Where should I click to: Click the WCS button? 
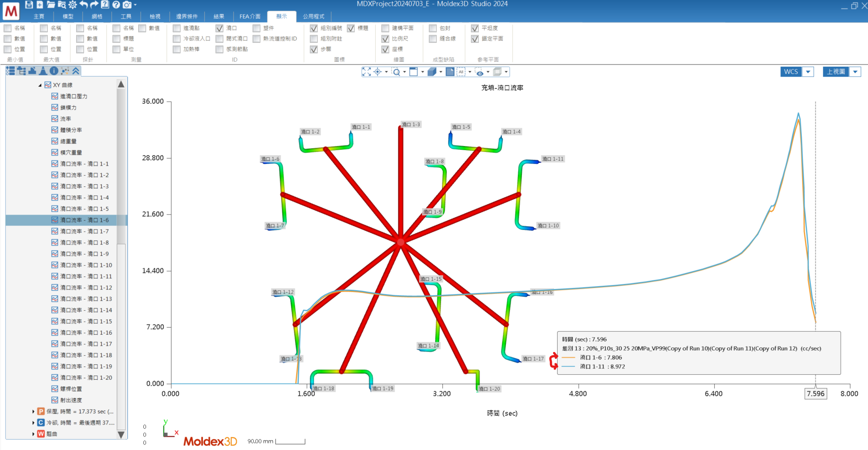point(791,72)
